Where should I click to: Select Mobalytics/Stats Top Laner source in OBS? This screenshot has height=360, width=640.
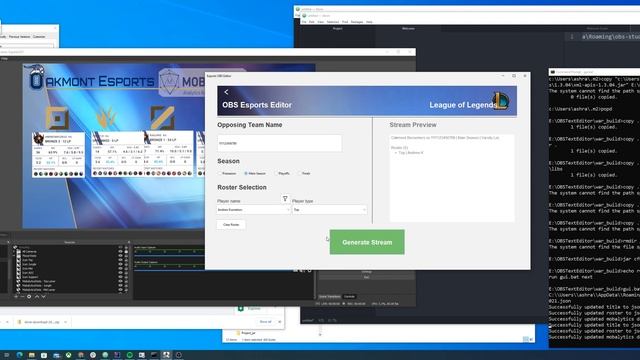39,281
